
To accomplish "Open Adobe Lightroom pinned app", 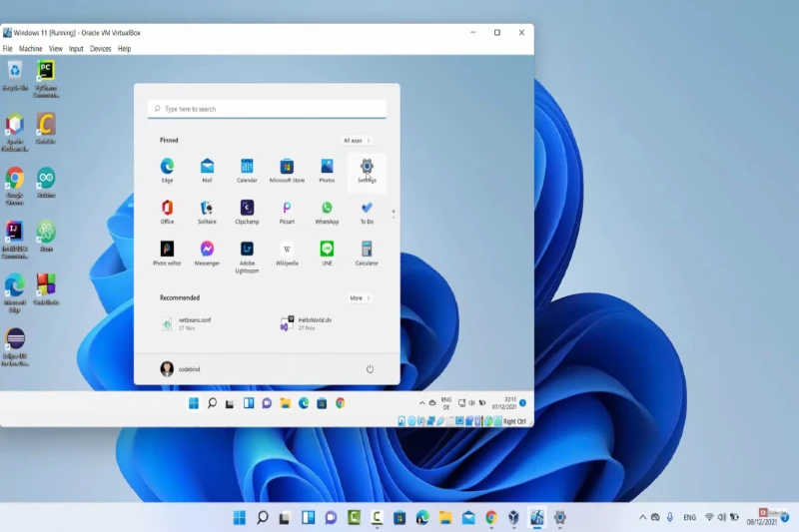I will click(x=247, y=258).
